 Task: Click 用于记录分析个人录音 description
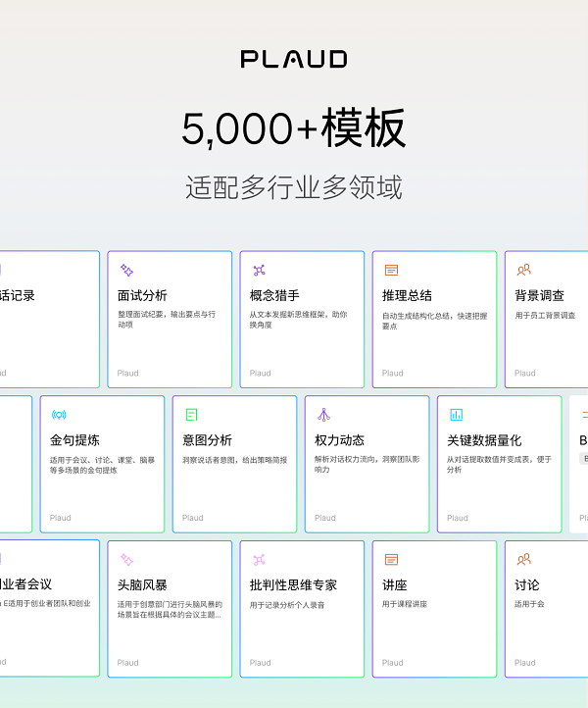pos(287,605)
